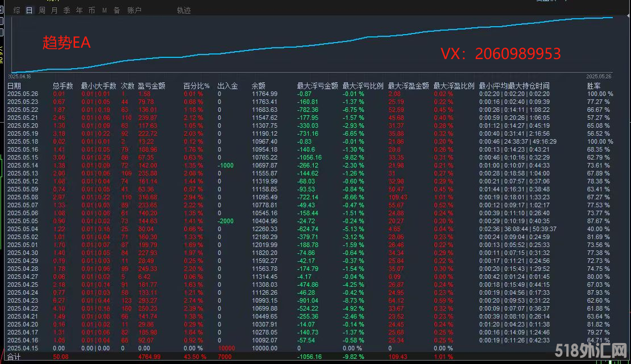Click total percentage 43.50 %
Viewport: 631px width, 364px height.
click(x=195, y=357)
